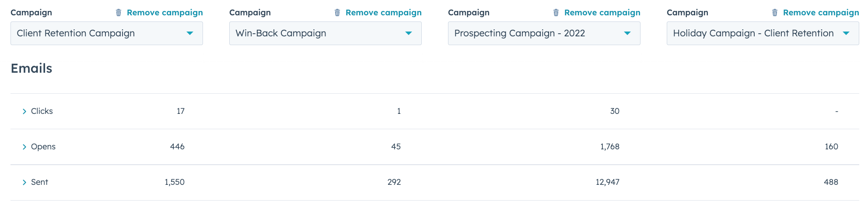
Task: Click Remove campaign text for Client Retention Campaign
Action: (165, 13)
